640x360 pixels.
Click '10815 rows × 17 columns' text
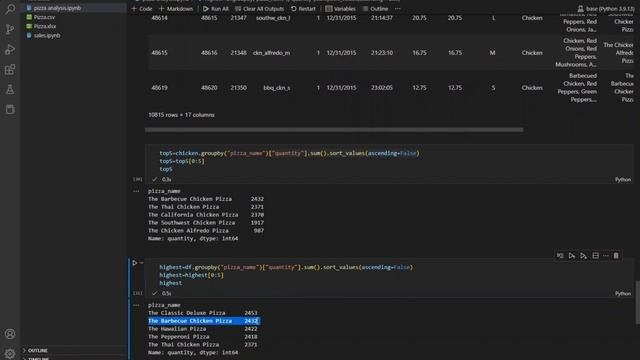click(181, 115)
